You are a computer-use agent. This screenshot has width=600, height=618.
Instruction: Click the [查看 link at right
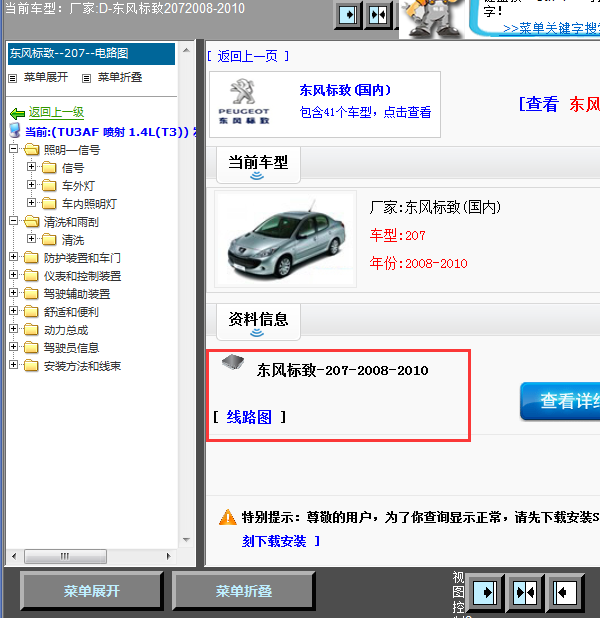[539, 104]
